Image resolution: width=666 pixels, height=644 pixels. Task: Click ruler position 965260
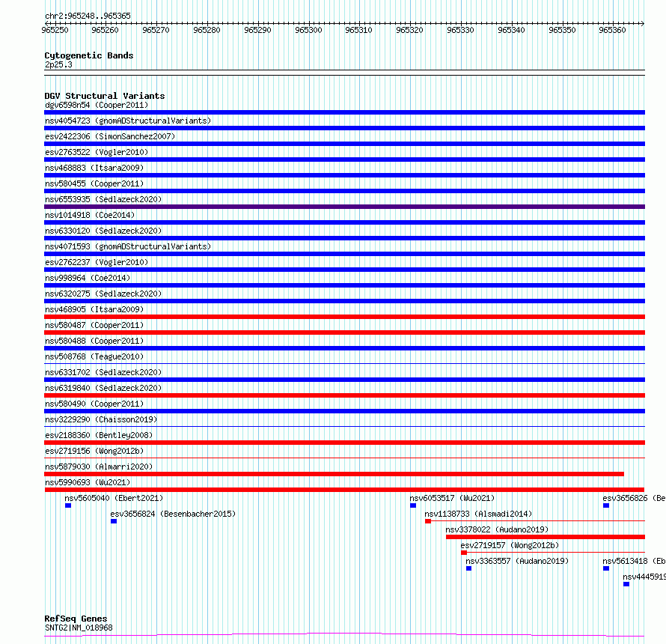pos(105,30)
